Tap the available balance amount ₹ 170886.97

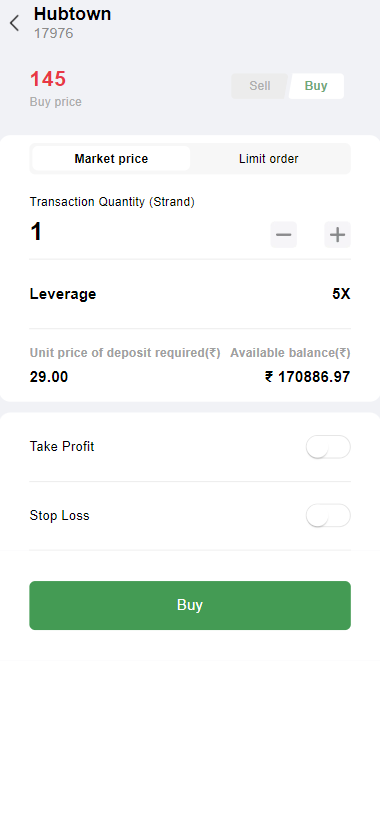click(308, 377)
